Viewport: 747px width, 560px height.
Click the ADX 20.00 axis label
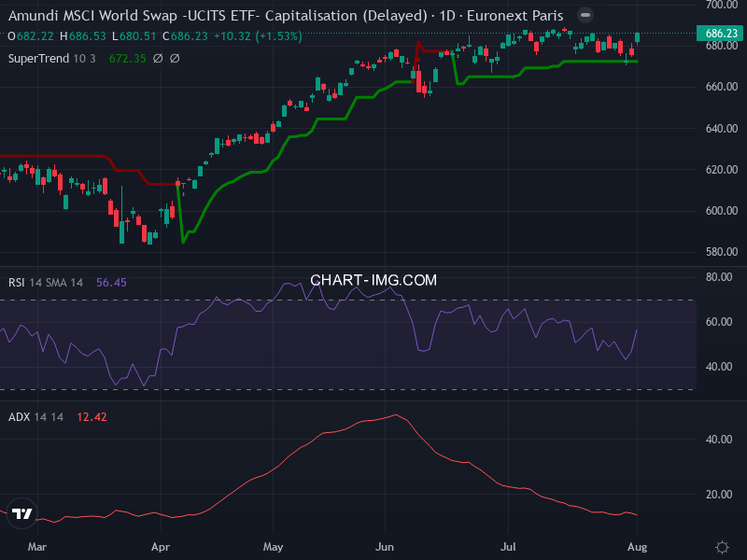click(719, 495)
